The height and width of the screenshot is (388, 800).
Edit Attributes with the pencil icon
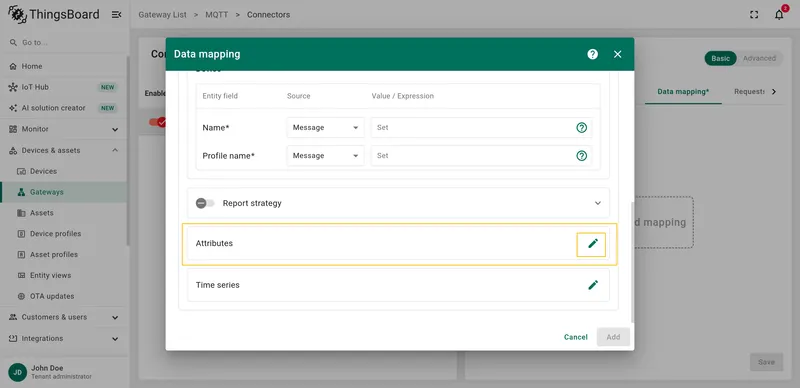coord(592,244)
